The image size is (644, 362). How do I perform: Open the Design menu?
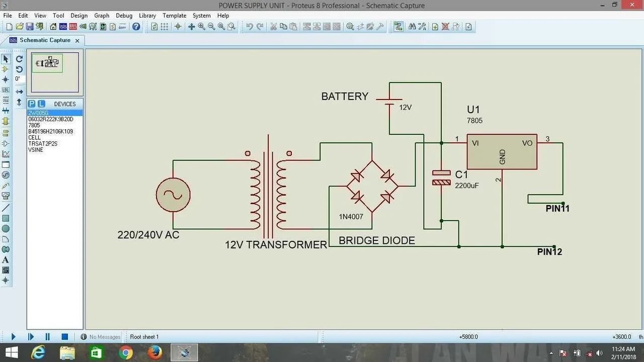pos(79,16)
